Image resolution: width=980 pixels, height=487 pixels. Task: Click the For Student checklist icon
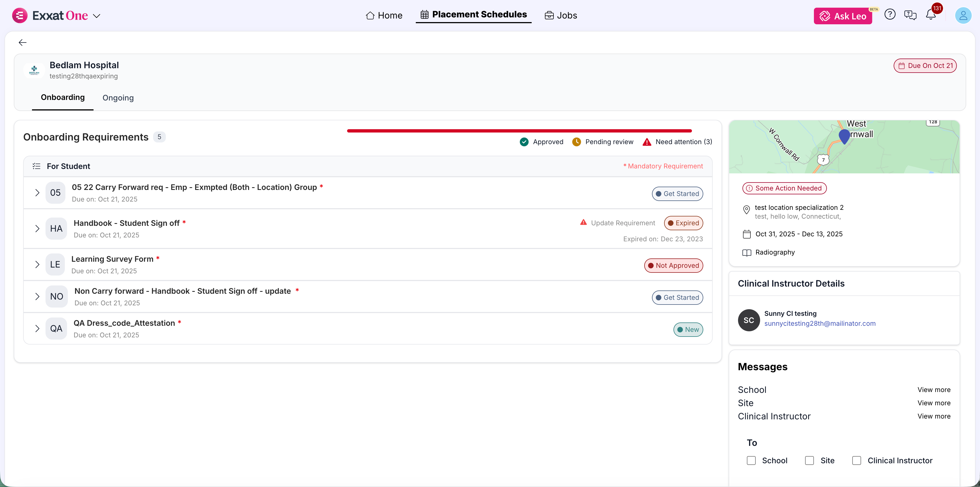pyautogui.click(x=36, y=166)
